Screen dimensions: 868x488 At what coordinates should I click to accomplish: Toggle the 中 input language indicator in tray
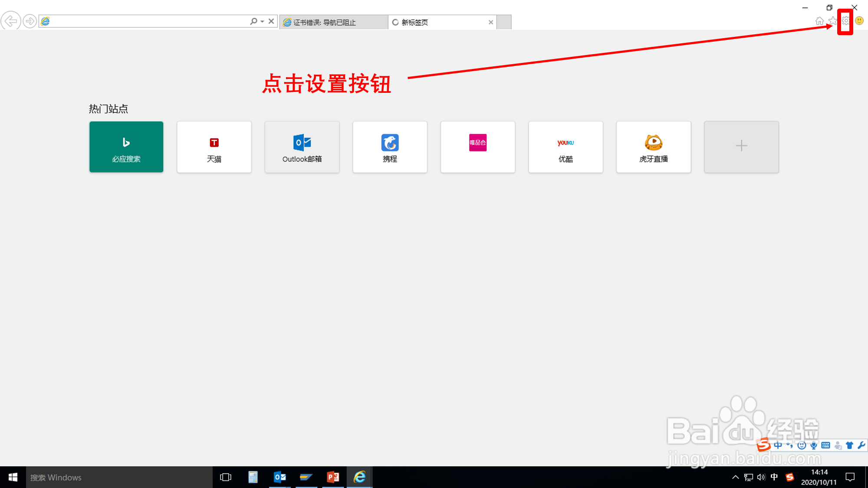(774, 477)
